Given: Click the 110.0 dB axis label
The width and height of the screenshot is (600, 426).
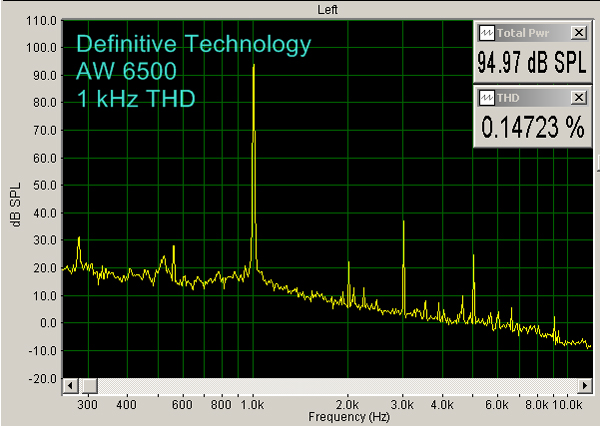Looking at the screenshot, I should pyautogui.click(x=41, y=20).
